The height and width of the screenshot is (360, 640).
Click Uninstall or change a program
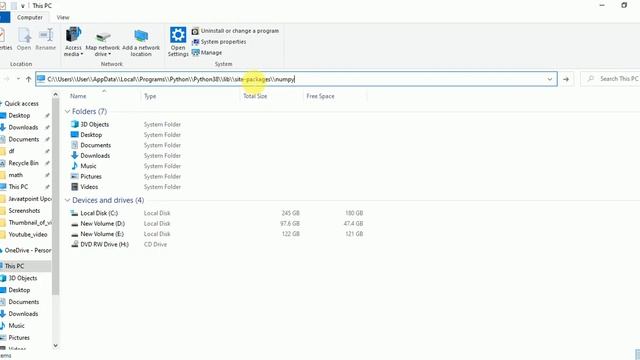coord(236,31)
